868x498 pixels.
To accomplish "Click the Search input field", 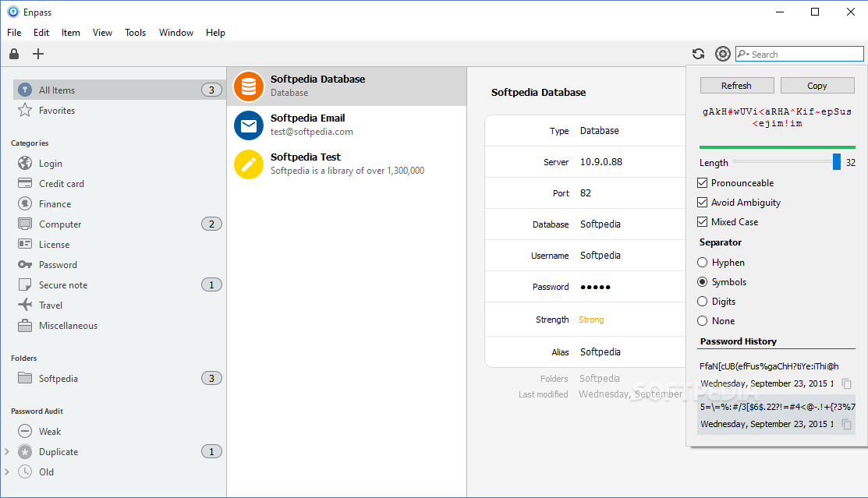I will (799, 54).
